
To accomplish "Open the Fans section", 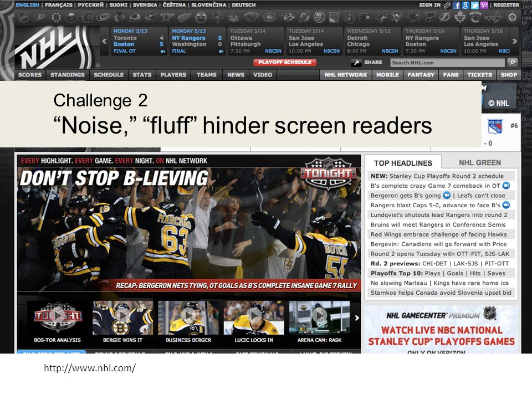I will tap(451, 75).
